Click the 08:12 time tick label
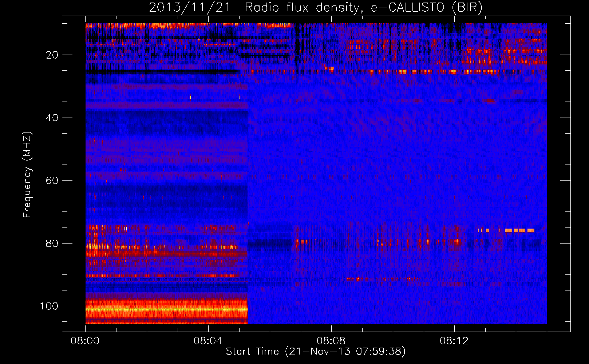Viewport: 589px width, 364px height. click(454, 341)
